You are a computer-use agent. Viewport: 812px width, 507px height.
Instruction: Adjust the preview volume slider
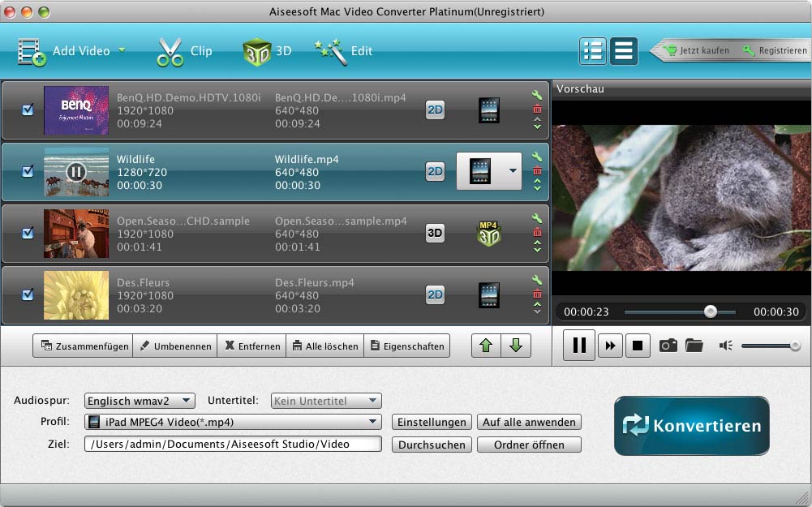click(771, 346)
